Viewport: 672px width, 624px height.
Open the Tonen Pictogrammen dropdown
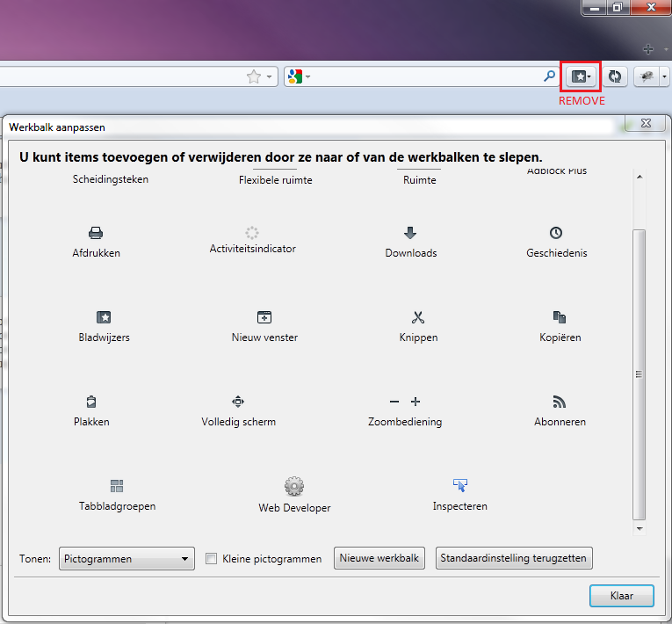pyautogui.click(x=127, y=558)
